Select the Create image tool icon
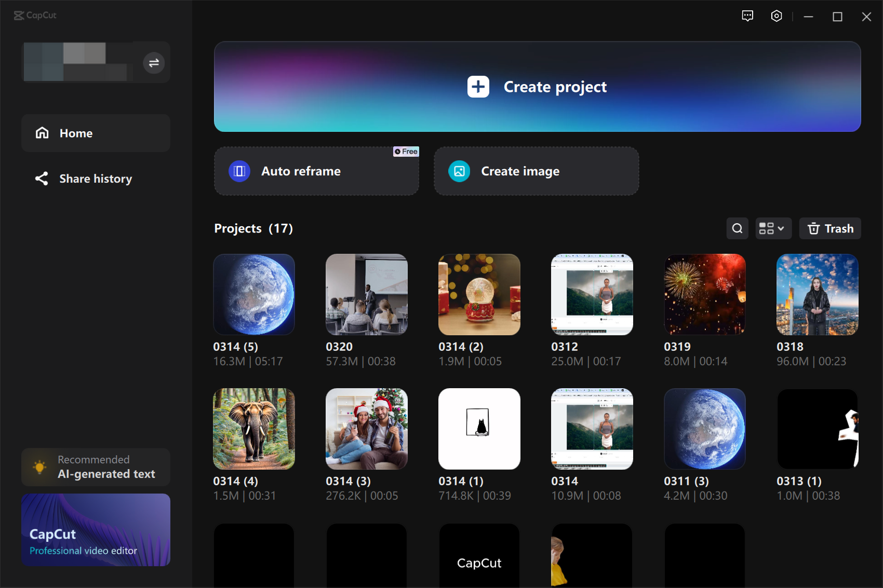 (x=459, y=171)
